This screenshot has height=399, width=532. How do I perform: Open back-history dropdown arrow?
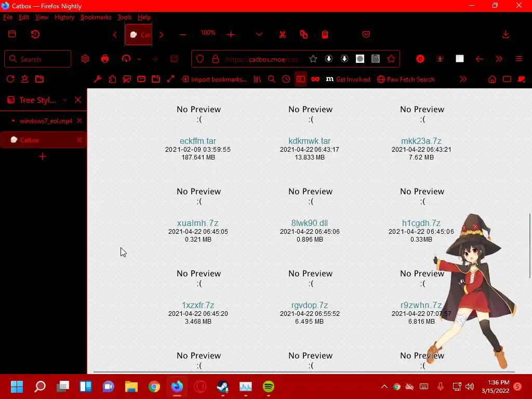[x=139, y=59]
